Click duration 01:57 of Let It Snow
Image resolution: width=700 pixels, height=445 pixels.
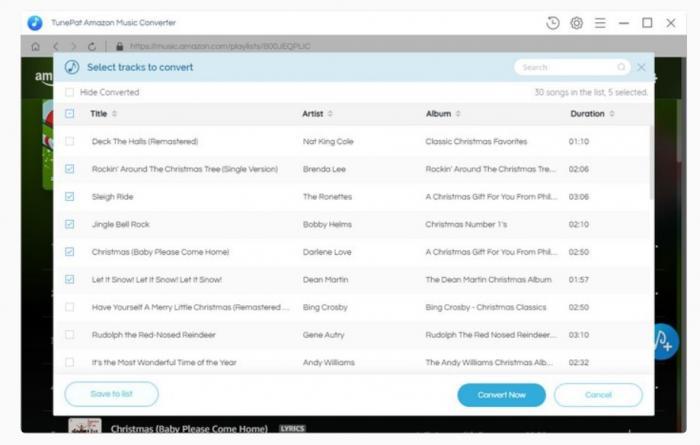(x=579, y=280)
